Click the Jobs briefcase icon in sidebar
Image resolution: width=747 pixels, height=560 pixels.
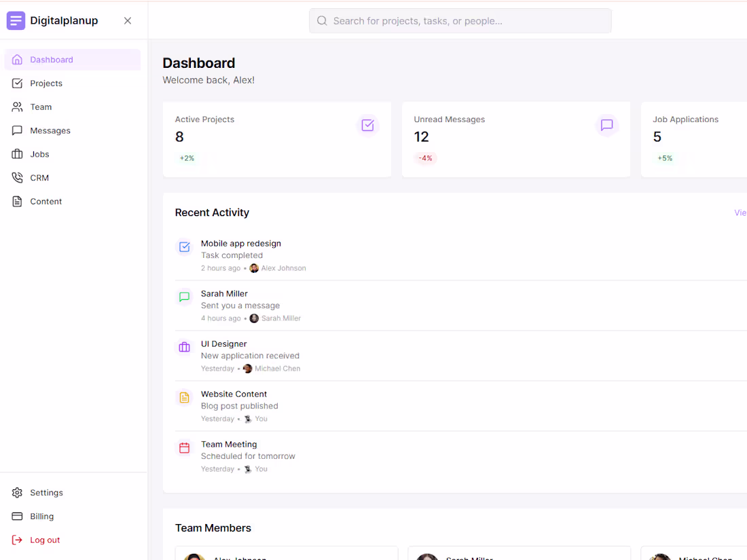(x=17, y=154)
